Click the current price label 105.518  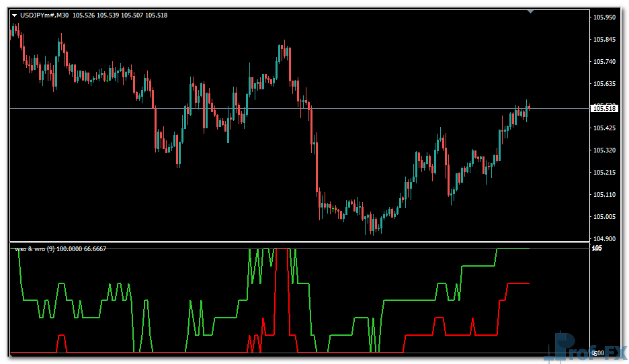pyautogui.click(x=604, y=109)
